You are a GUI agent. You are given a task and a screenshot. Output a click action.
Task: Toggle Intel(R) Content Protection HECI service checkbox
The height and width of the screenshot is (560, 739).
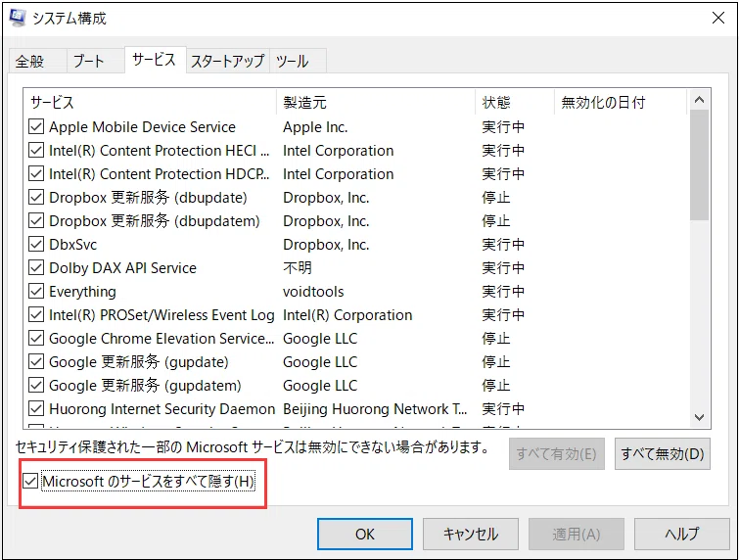click(x=36, y=151)
